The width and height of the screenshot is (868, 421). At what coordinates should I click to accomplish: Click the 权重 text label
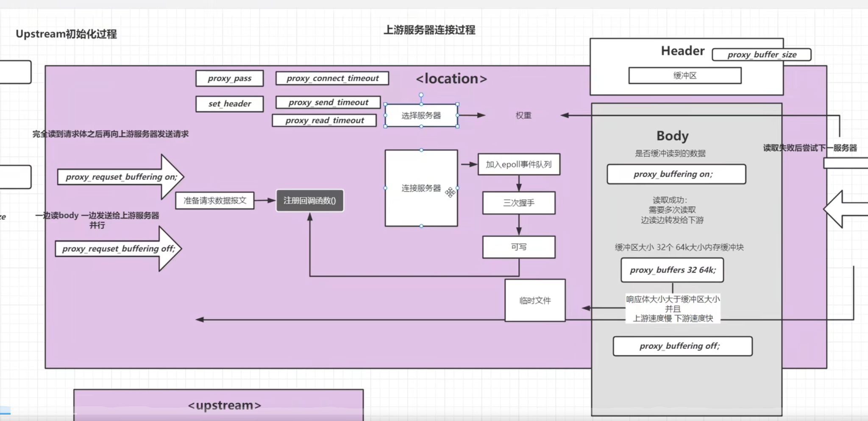[523, 115]
